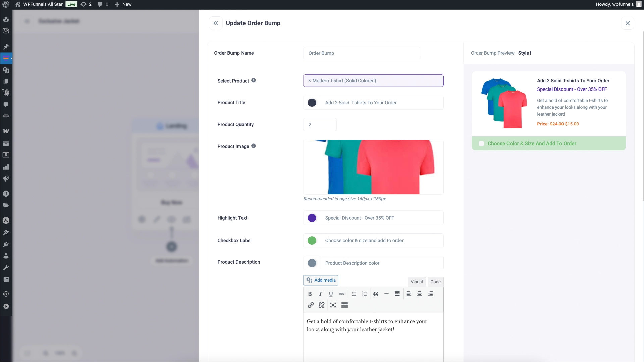The image size is (644, 362).
Task: Click the Product Quantity input field
Action: coord(319,124)
